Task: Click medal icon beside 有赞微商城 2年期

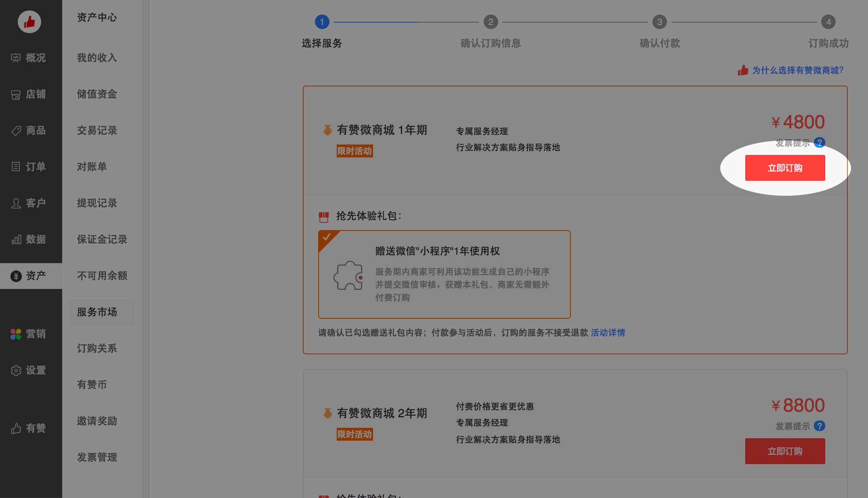Action: pos(327,413)
